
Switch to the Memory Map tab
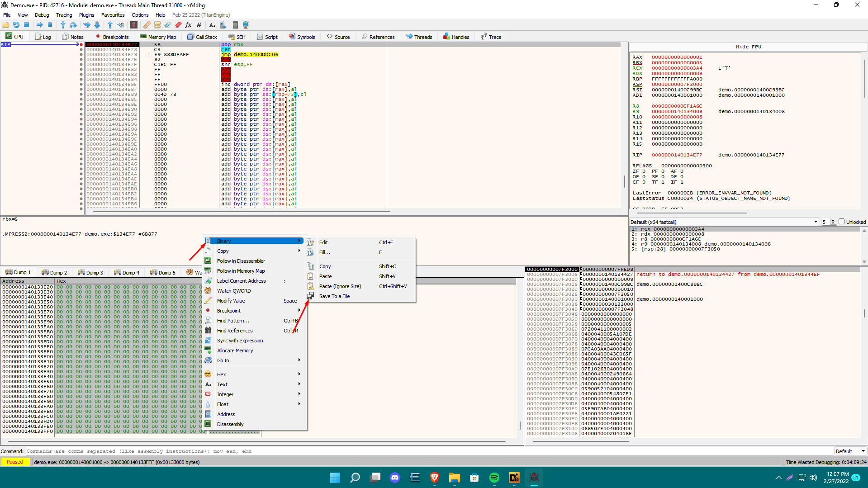click(x=158, y=37)
